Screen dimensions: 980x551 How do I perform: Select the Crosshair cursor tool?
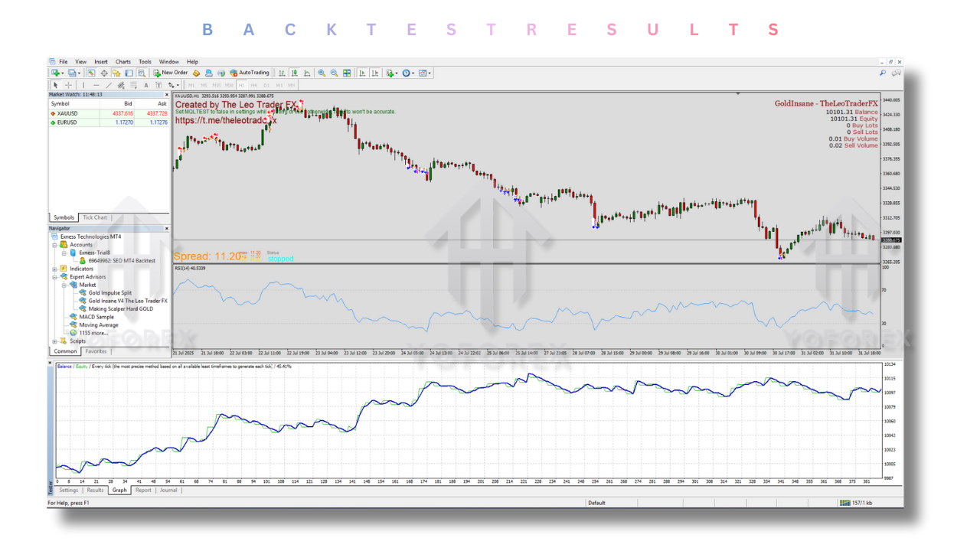click(67, 85)
